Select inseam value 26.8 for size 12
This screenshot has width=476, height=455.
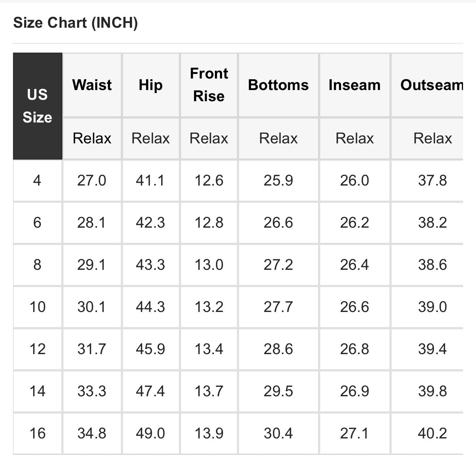355,349
